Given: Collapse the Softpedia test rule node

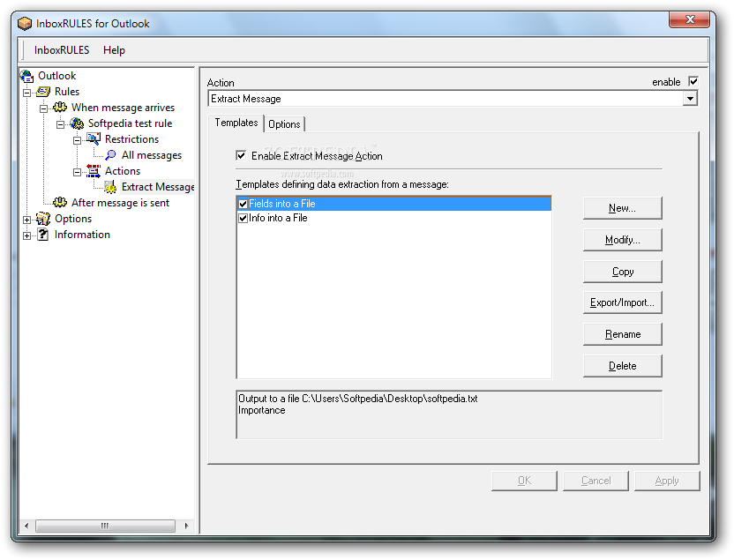Looking at the screenshot, I should pos(60,124).
